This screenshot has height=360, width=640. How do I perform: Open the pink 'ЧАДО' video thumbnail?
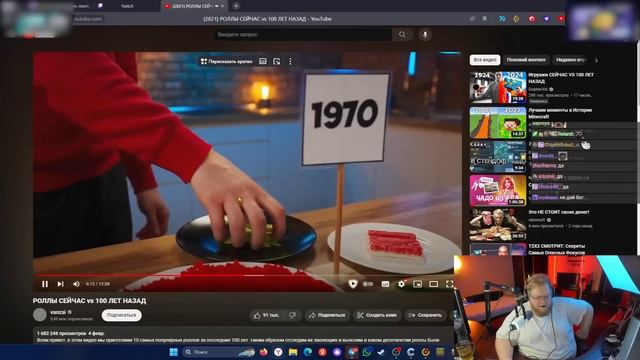498,191
